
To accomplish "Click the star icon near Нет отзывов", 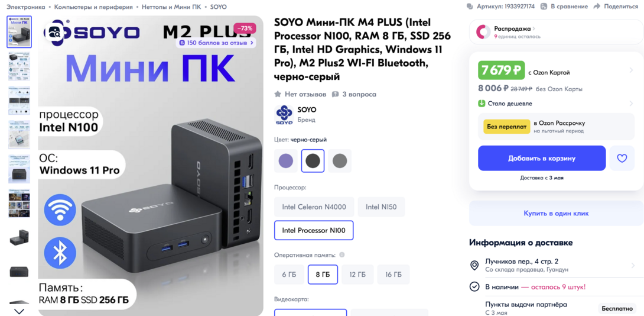I will click(x=278, y=94).
